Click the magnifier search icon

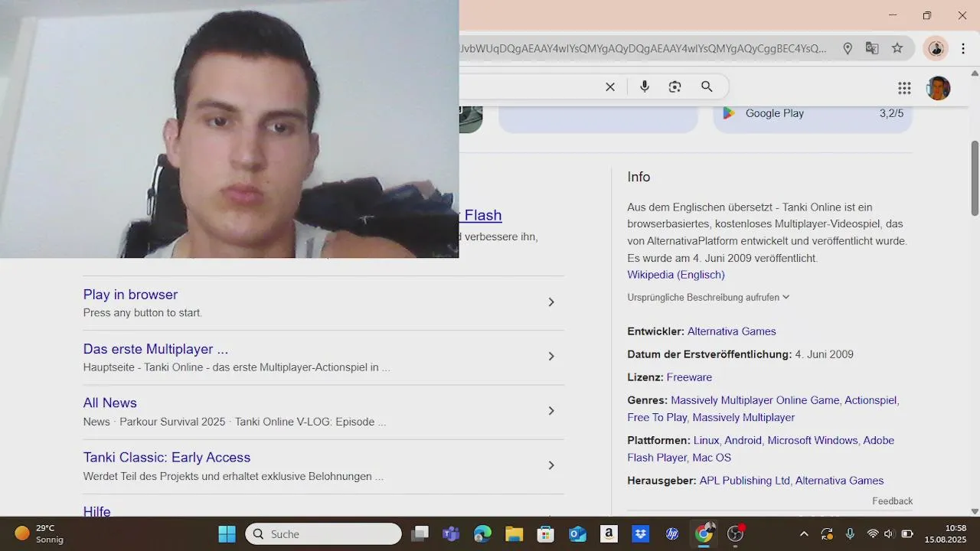pyautogui.click(x=707, y=86)
